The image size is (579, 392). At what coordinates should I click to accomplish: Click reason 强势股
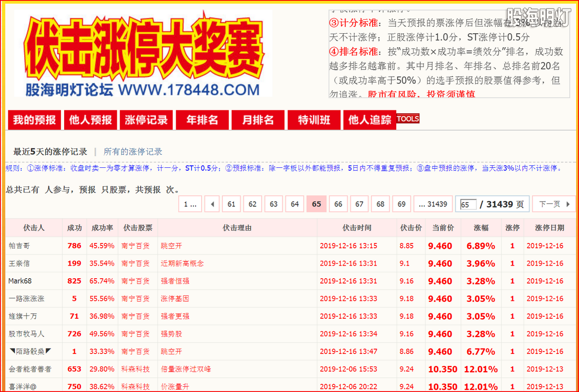click(171, 334)
